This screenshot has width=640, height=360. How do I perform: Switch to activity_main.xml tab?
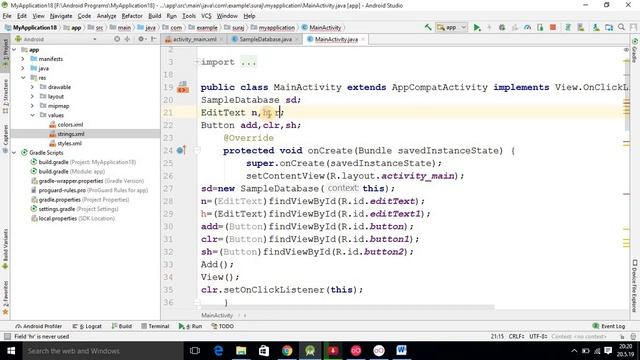pos(193,39)
